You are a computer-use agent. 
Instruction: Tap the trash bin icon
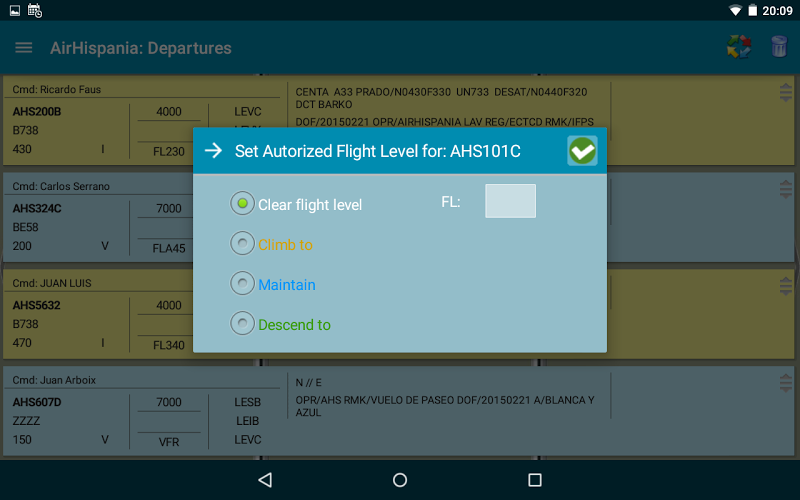click(779, 46)
